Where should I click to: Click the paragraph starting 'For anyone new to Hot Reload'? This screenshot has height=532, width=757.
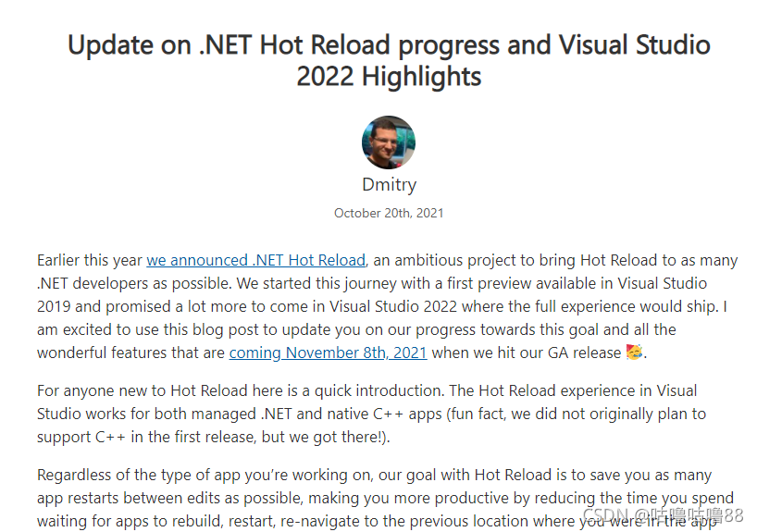[x=372, y=414]
